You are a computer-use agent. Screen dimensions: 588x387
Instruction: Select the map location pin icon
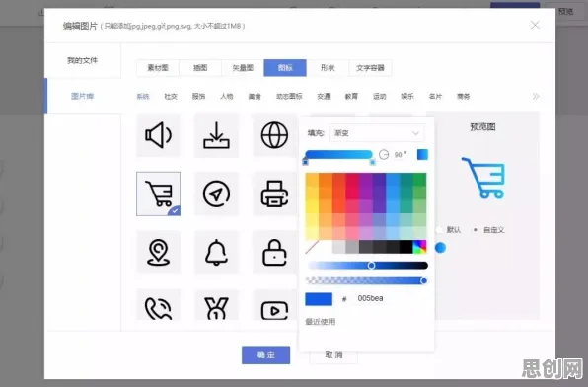coord(158,253)
